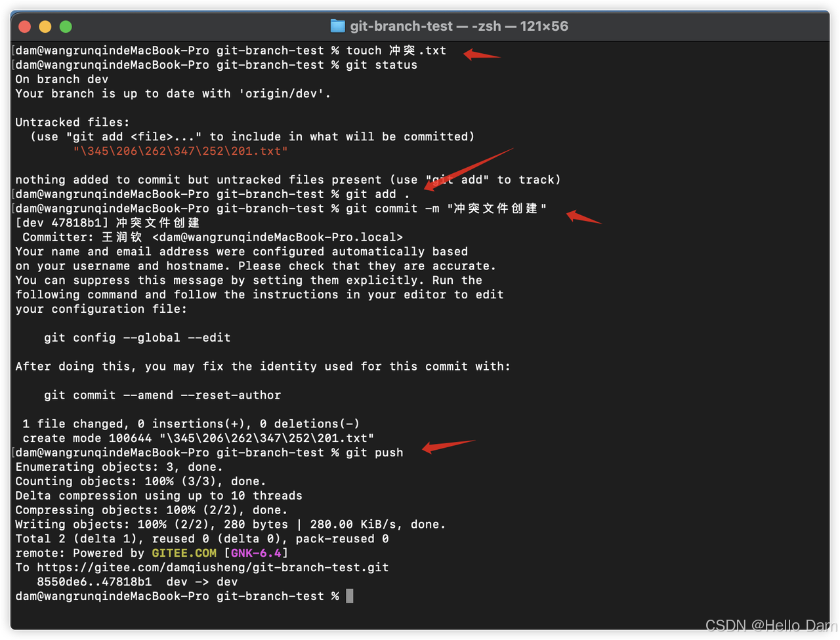
Task: Click the 'touch 冲突.txt' command text
Action: [x=396, y=50]
